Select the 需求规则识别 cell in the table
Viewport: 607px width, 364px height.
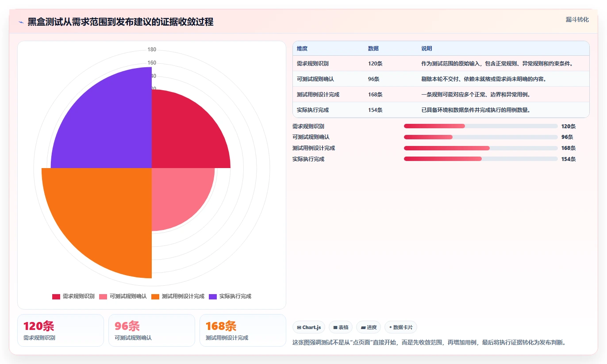click(313, 64)
